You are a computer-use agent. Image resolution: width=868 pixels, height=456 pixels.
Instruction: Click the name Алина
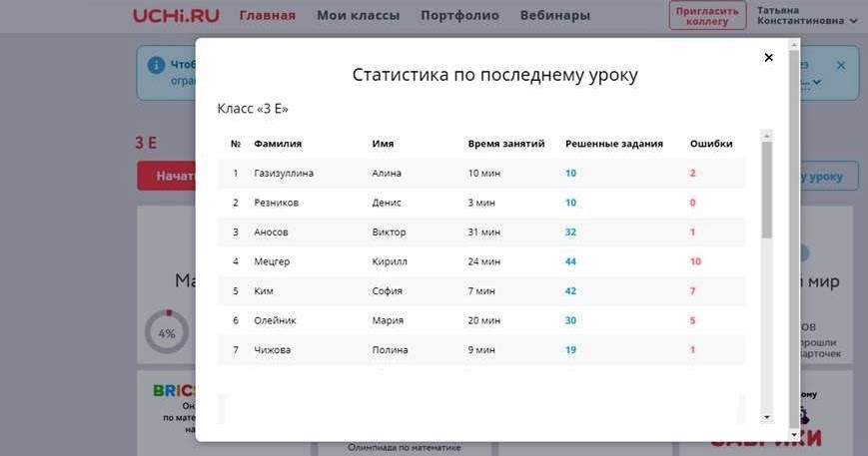(387, 173)
